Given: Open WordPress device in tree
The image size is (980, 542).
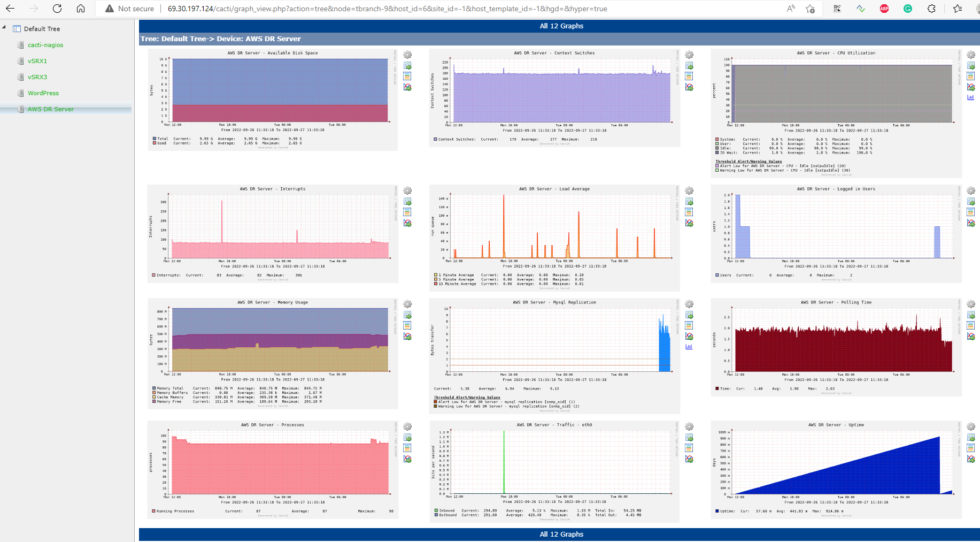Looking at the screenshot, I should 43,93.
